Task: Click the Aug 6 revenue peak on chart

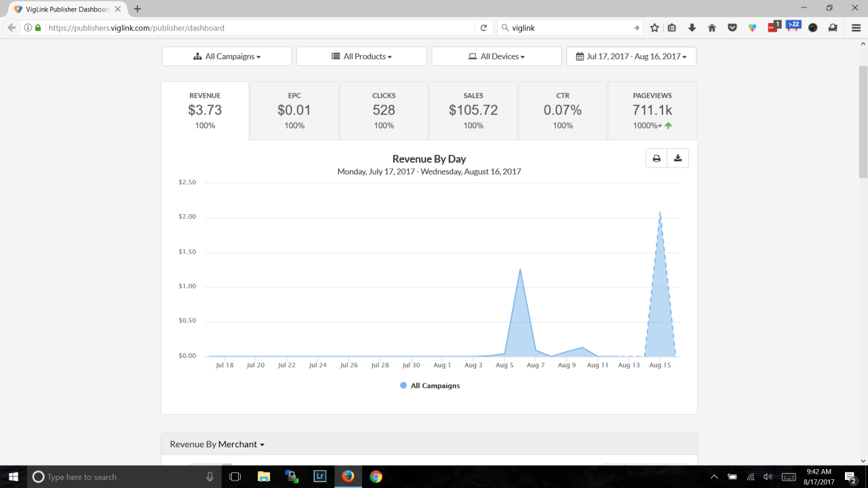Action: pos(519,270)
